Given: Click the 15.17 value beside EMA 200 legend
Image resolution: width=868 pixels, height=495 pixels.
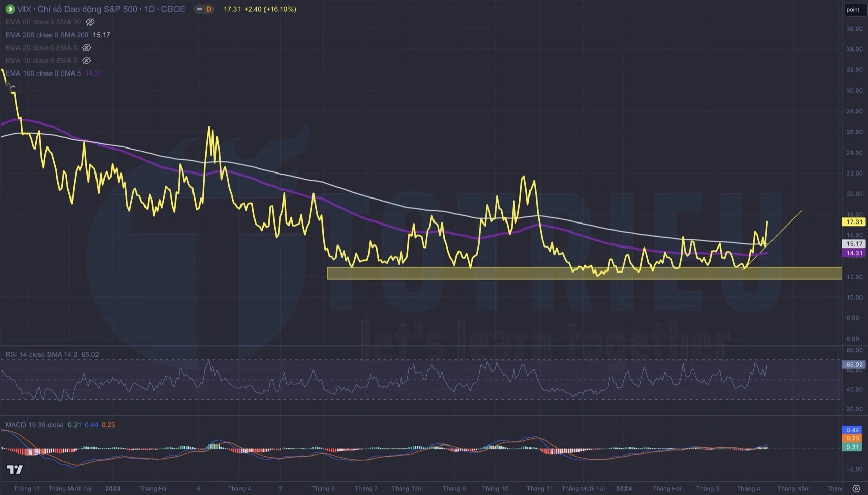Looking at the screenshot, I should pos(102,35).
